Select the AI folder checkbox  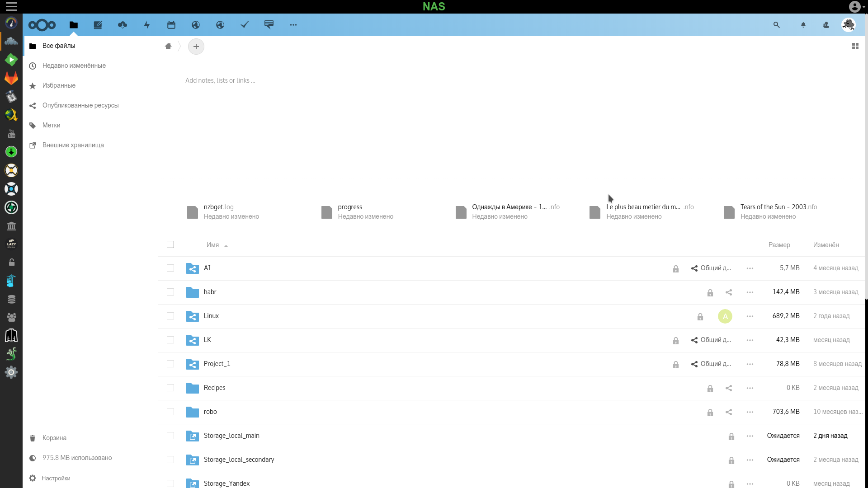[170, 268]
